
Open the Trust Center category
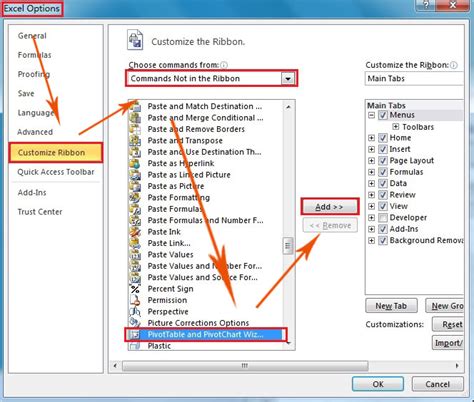(40, 212)
